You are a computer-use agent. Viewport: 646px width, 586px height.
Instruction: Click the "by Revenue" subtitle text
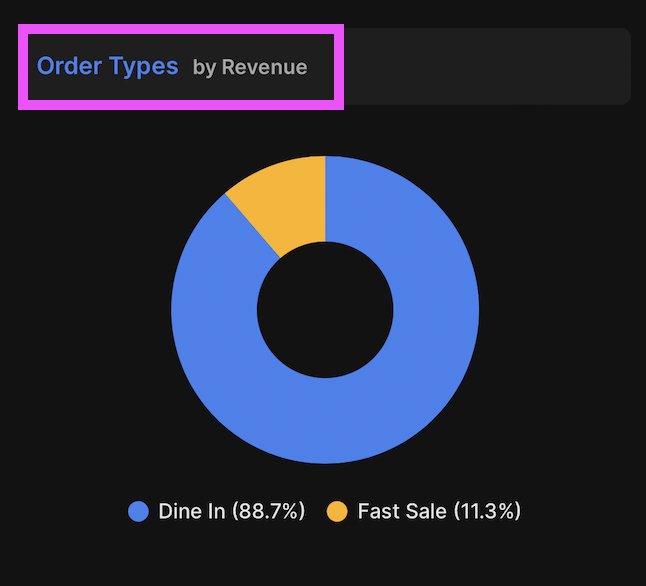click(x=250, y=68)
